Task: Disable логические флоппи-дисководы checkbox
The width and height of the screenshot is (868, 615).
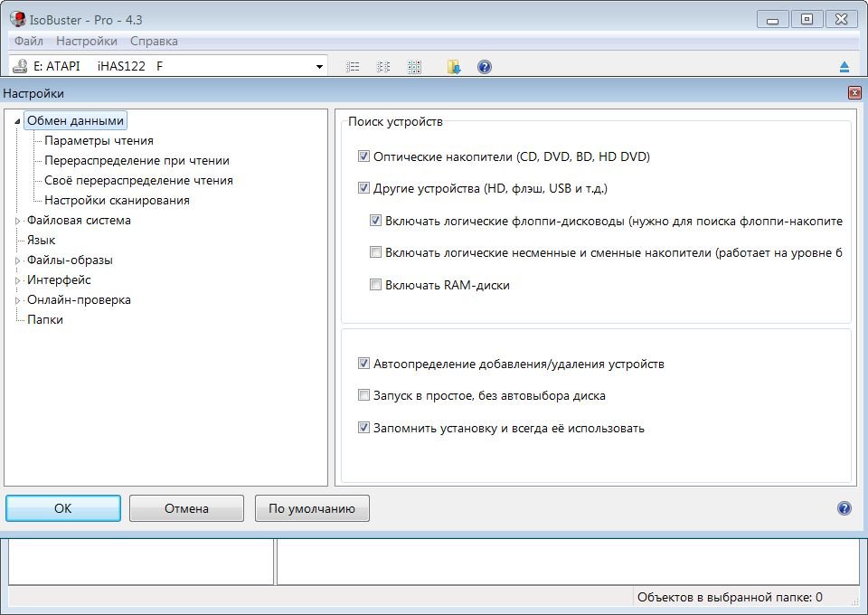Action: point(375,221)
